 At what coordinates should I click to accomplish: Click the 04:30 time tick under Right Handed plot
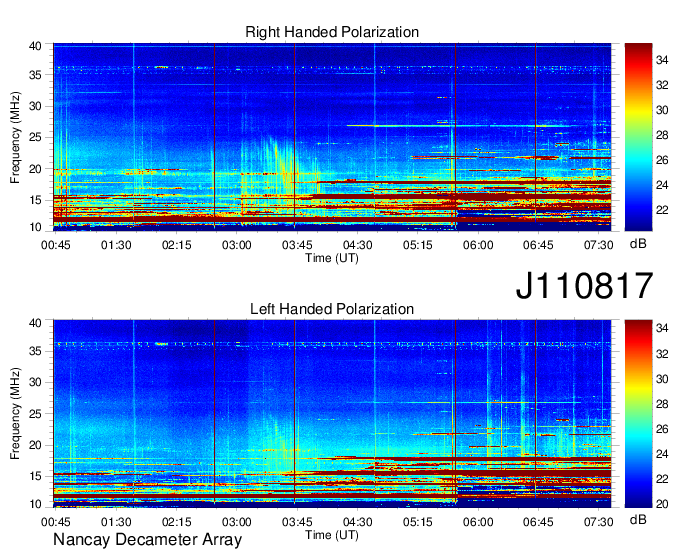(357, 245)
